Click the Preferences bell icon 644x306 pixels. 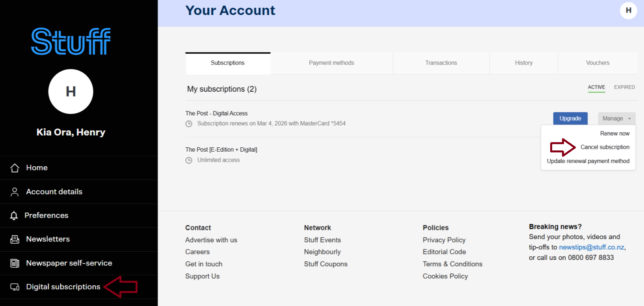click(14, 215)
